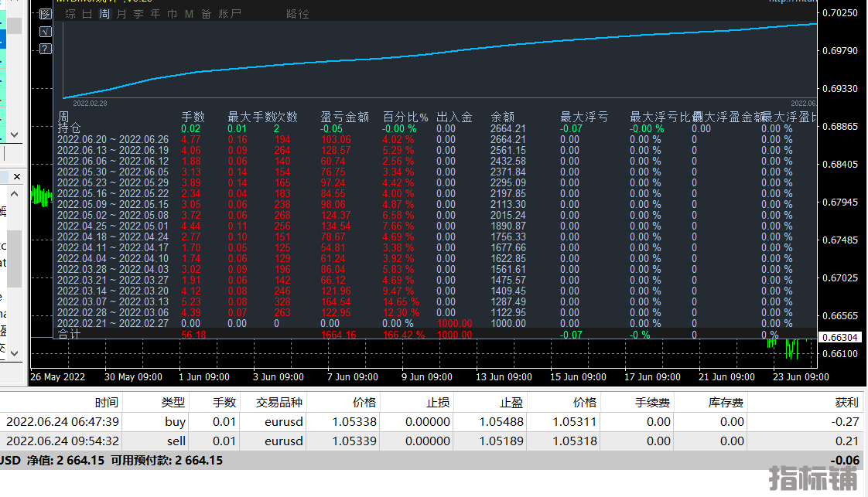The height and width of the screenshot is (497, 868).
Task: Click take-profit value 1.05488
Action: pos(501,422)
